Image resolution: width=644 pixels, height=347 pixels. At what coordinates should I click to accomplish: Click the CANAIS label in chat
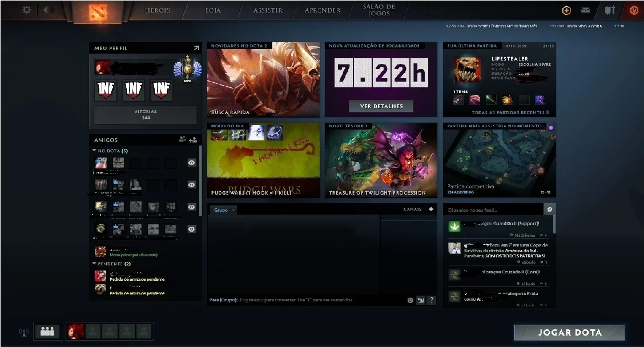[x=412, y=209]
